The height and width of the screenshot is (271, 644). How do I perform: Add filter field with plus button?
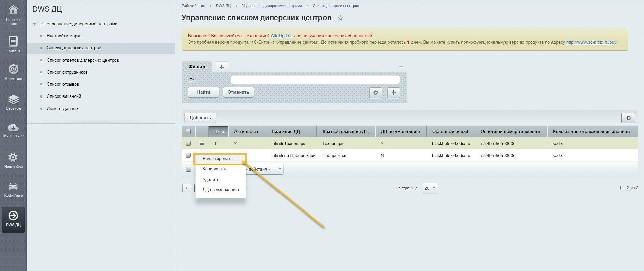394,92
